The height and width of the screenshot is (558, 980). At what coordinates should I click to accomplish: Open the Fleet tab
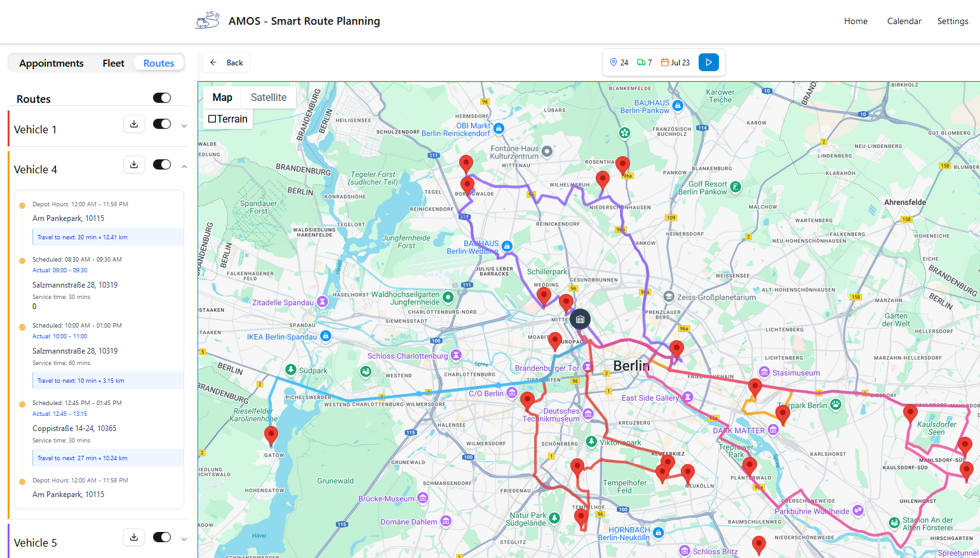point(113,63)
